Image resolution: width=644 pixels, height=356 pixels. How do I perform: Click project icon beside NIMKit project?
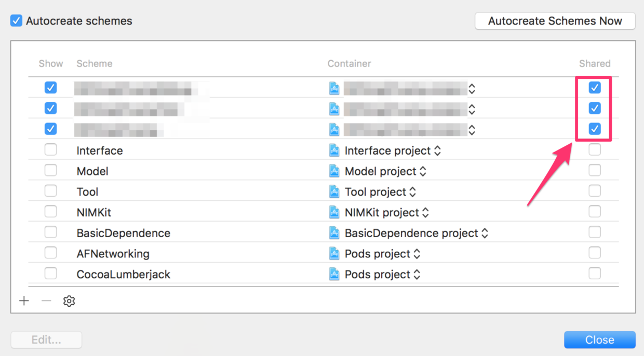tap(334, 212)
